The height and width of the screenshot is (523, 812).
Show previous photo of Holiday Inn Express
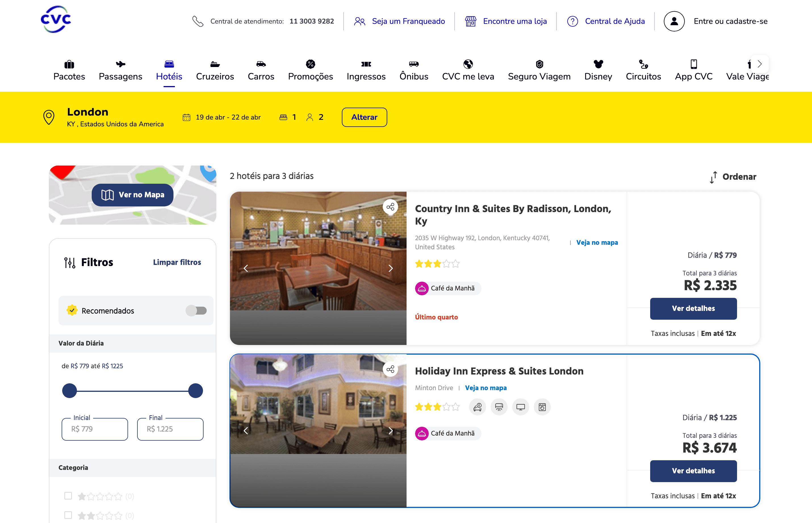[x=246, y=431]
